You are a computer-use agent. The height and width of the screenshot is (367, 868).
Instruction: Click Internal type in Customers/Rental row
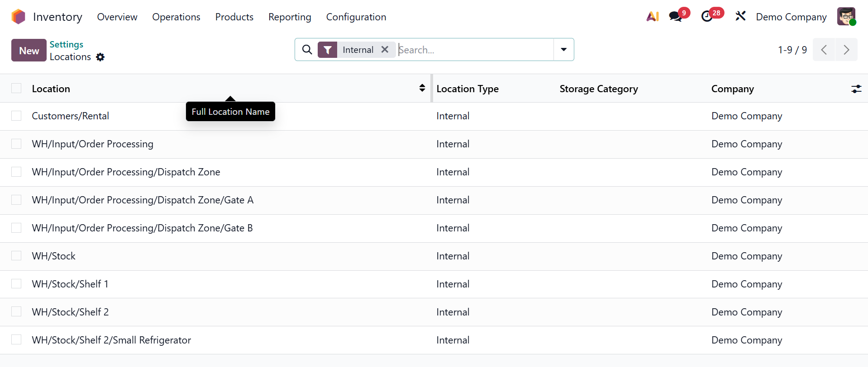453,116
